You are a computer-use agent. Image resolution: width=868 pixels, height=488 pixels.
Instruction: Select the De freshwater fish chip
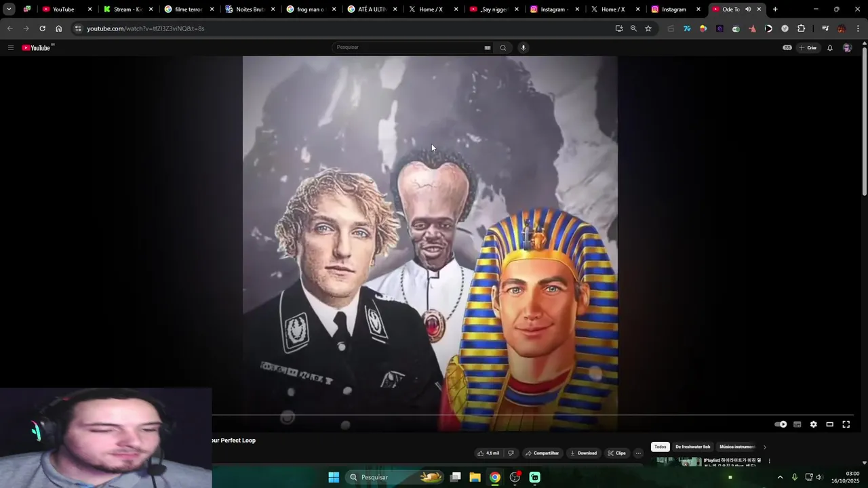tap(692, 447)
